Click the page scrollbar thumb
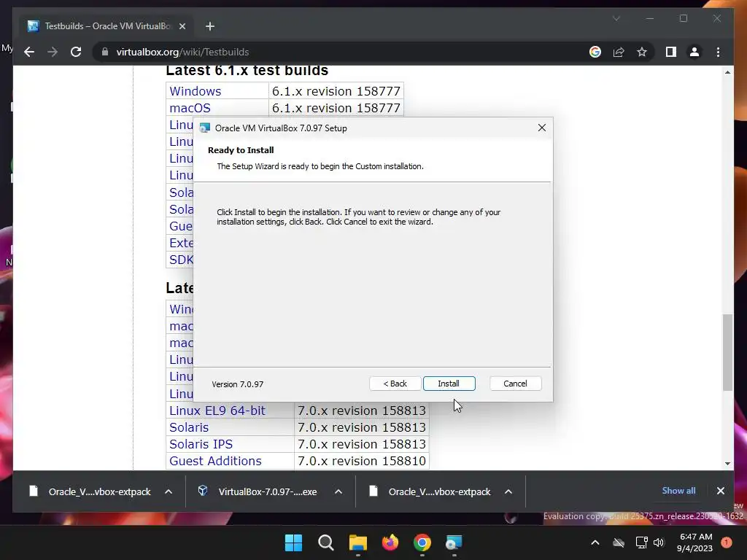Viewport: 747px width, 560px height. (727, 352)
